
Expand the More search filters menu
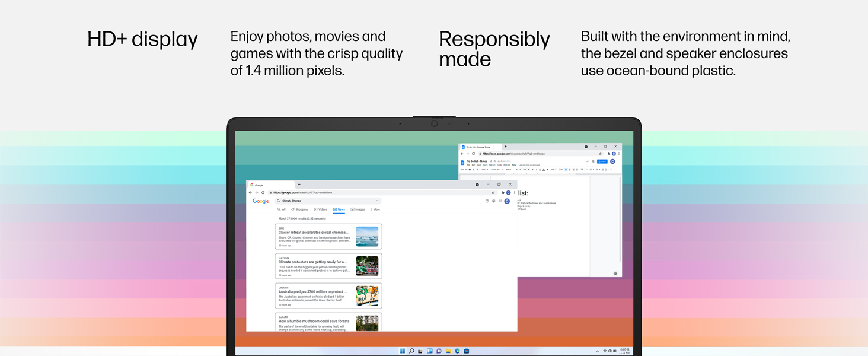[375, 209]
